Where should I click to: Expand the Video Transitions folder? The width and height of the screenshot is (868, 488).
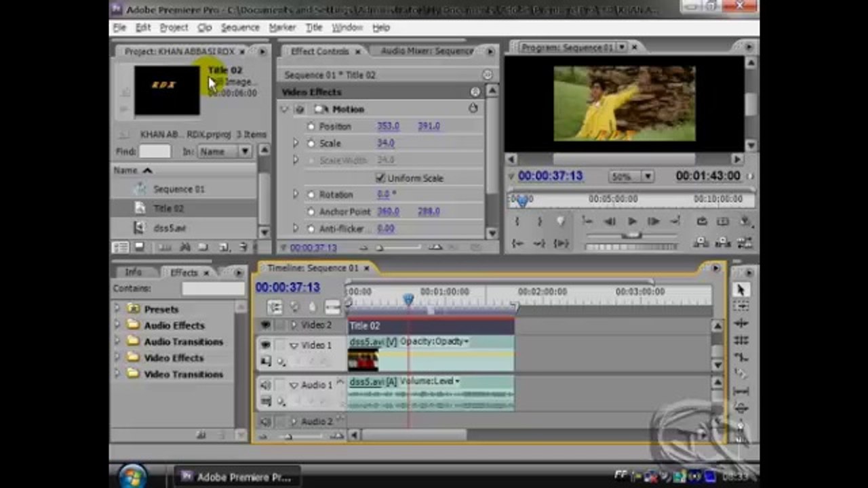[x=117, y=373]
